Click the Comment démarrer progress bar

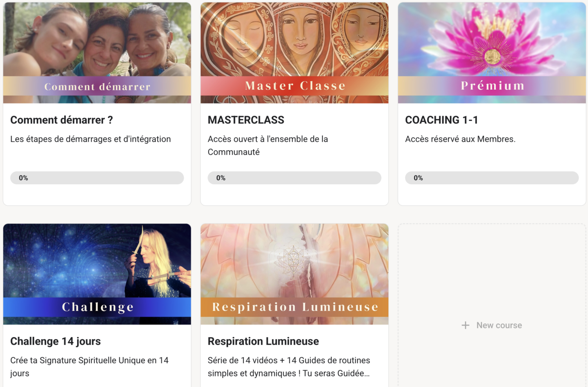[97, 178]
